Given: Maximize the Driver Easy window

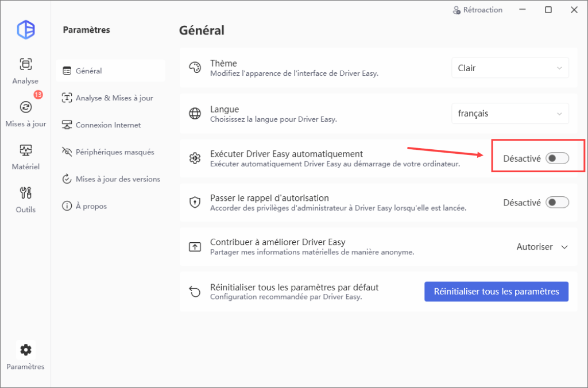Looking at the screenshot, I should [548, 10].
